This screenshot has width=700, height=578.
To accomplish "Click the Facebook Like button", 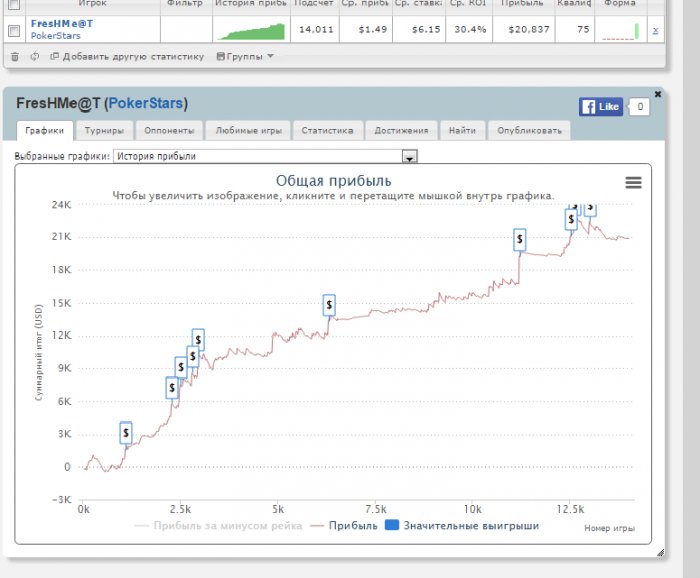I will coord(601,107).
